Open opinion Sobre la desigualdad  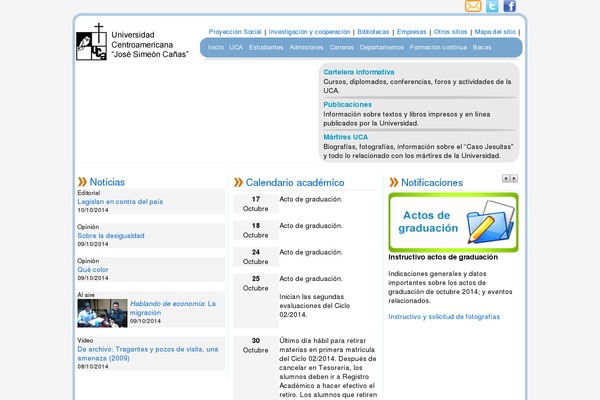(111, 236)
